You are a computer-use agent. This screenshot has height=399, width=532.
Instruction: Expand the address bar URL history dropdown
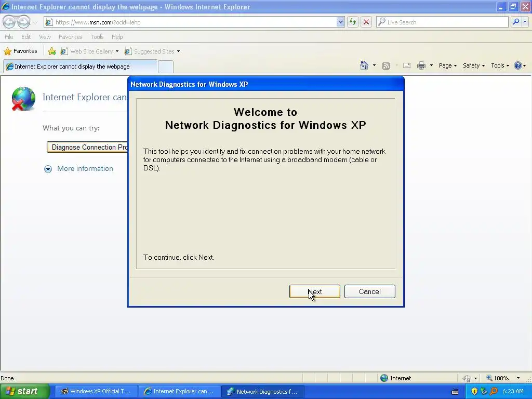[341, 22]
